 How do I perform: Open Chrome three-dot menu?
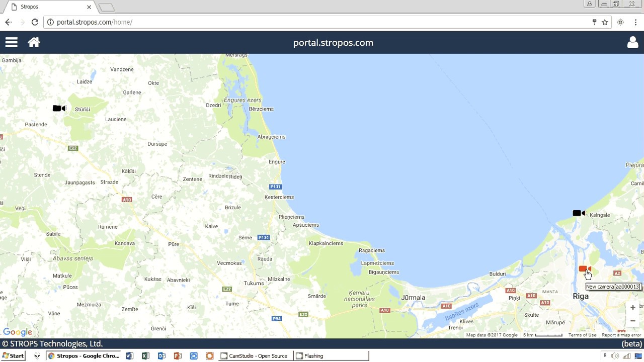(635, 22)
